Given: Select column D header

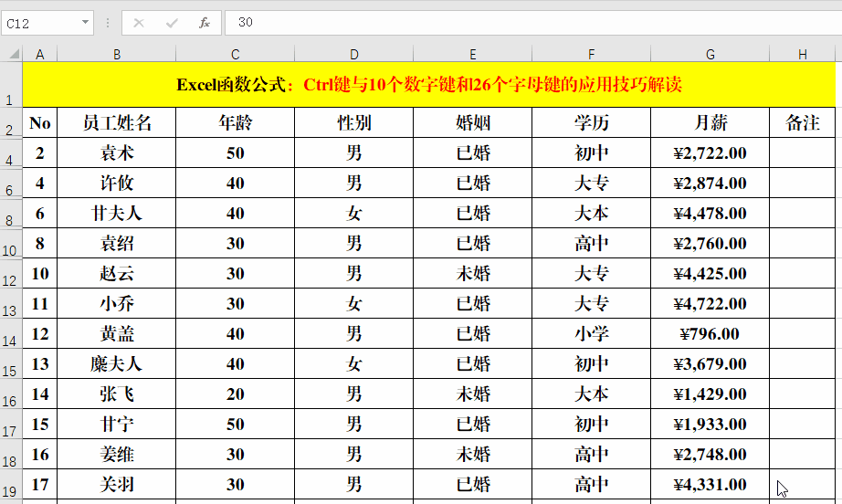Looking at the screenshot, I should tap(353, 54).
